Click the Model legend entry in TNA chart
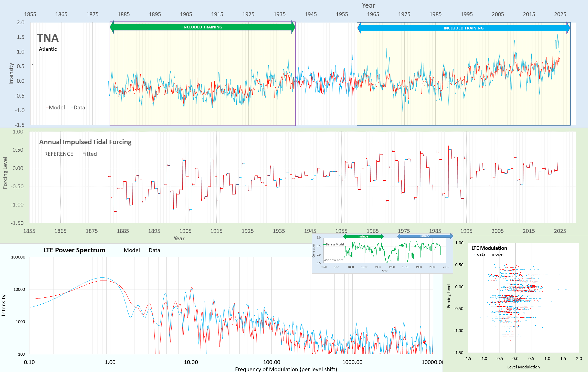The height and width of the screenshot is (372, 588). pyautogui.click(x=56, y=108)
